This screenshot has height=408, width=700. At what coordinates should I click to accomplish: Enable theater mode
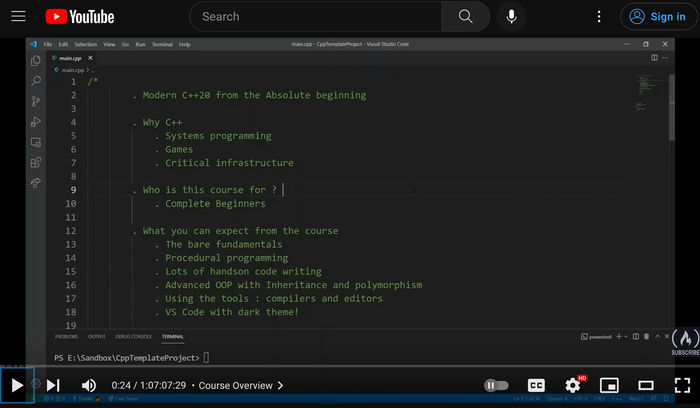pyautogui.click(x=646, y=385)
